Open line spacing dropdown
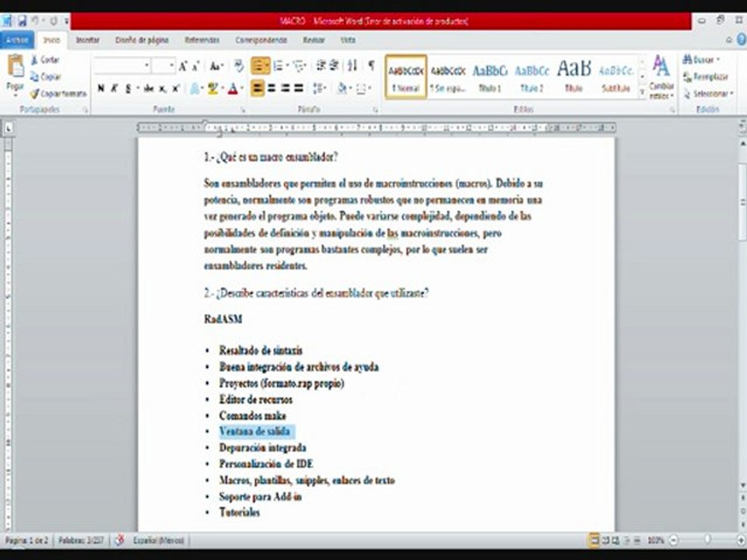Viewport: 747px width, 560px height. pyautogui.click(x=320, y=88)
